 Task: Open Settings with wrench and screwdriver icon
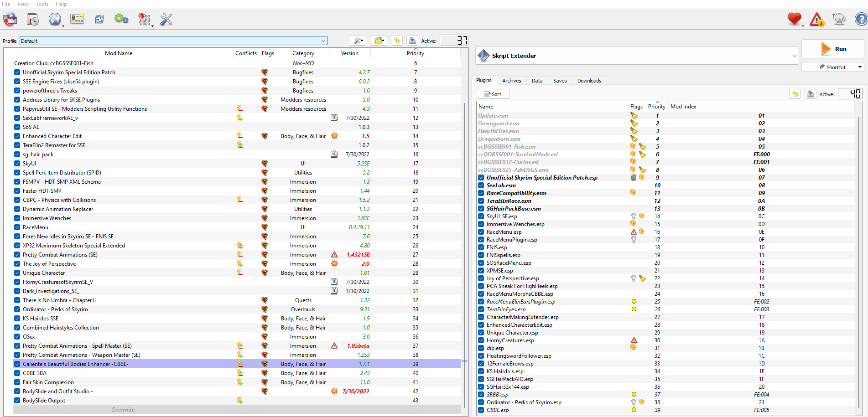[166, 19]
